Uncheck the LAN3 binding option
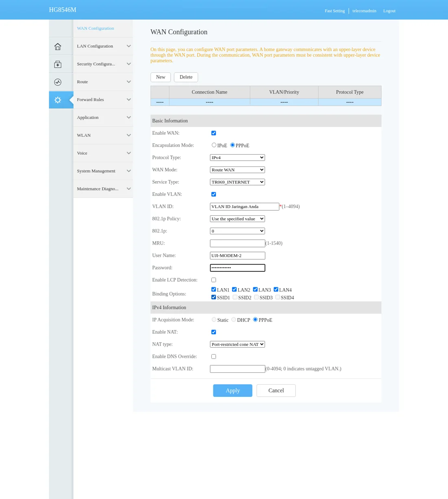Screen dimensions: 448x499 point(255,289)
